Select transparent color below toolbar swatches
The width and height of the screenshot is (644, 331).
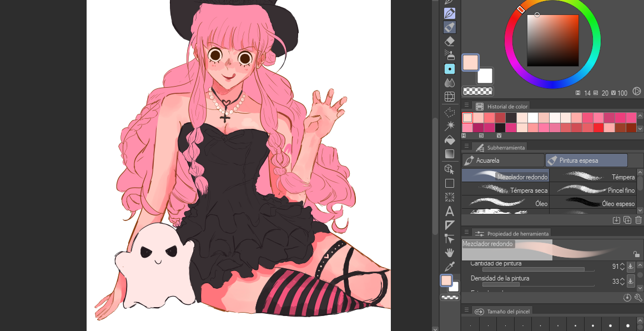450,297
